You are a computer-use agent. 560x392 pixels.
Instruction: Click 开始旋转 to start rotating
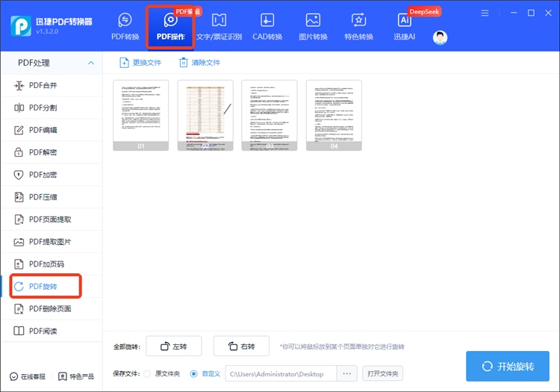(x=508, y=367)
